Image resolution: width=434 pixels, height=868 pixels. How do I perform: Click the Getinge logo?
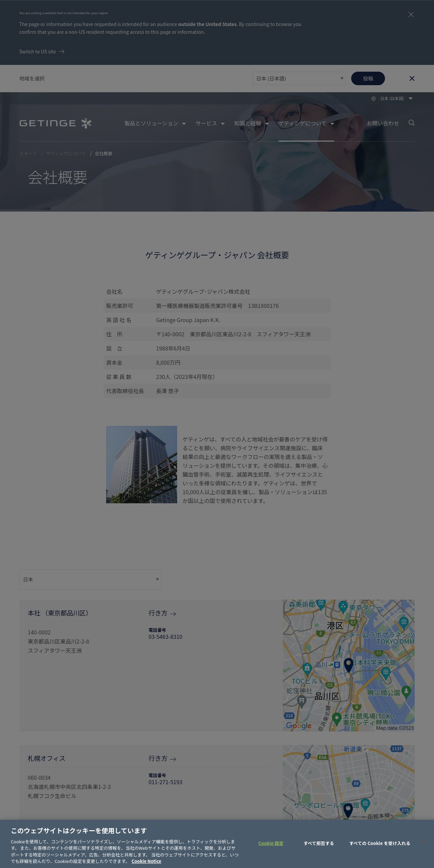click(x=55, y=123)
